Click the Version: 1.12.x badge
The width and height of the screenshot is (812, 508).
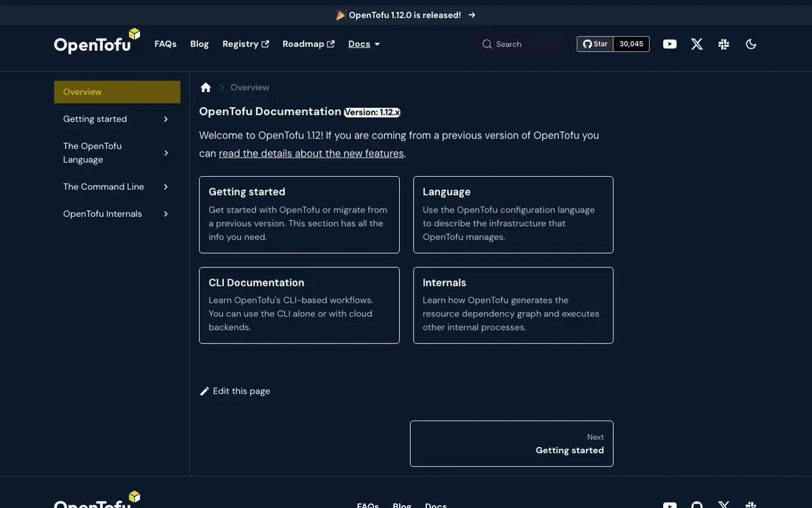click(x=372, y=112)
